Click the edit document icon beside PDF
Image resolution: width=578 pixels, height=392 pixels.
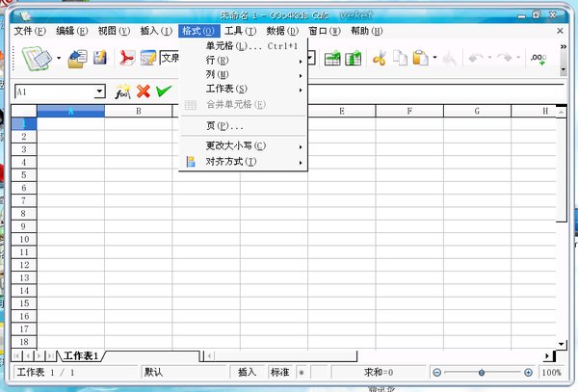click(x=148, y=58)
